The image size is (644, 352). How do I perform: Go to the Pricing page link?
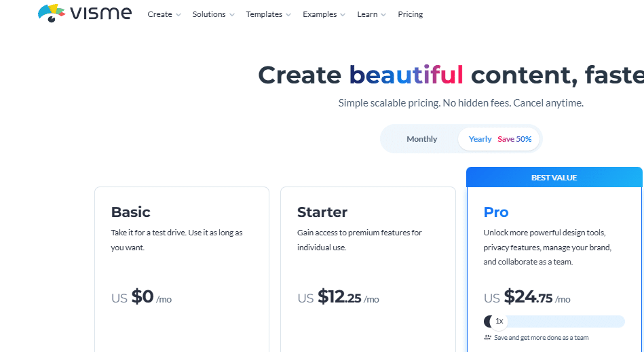point(411,14)
